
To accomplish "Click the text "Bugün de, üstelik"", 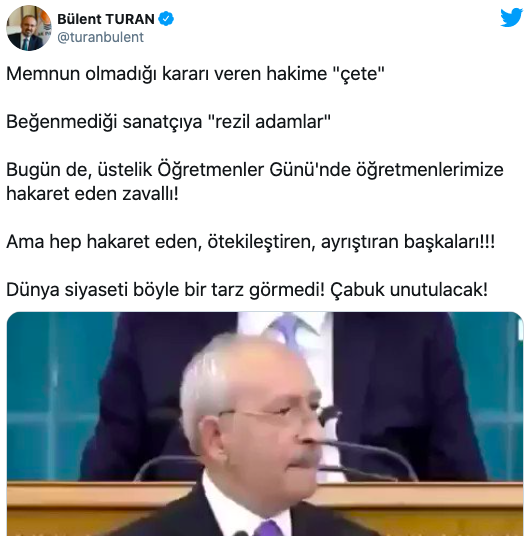I will tap(79, 170).
